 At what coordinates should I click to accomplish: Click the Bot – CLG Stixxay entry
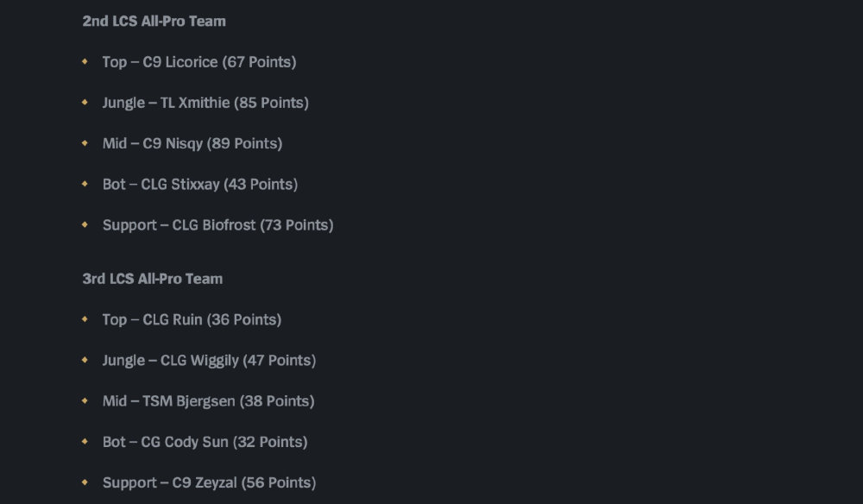tap(199, 184)
